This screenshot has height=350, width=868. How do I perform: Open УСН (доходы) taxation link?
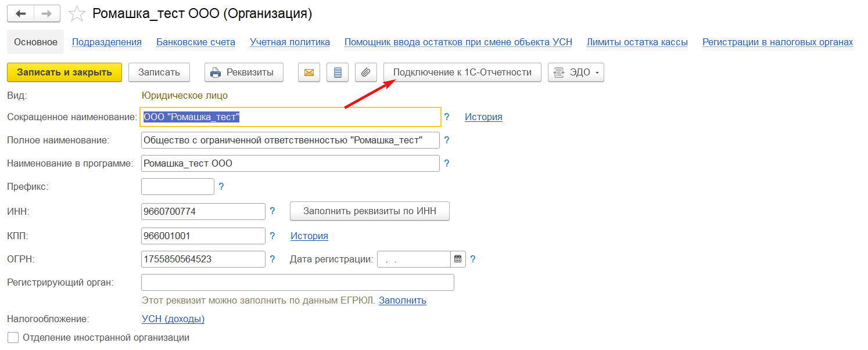point(173,319)
